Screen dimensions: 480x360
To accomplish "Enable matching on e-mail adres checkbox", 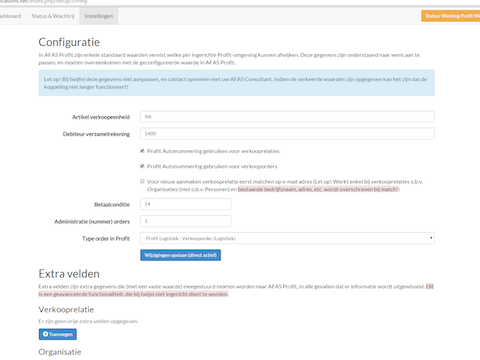I will pos(142,181).
